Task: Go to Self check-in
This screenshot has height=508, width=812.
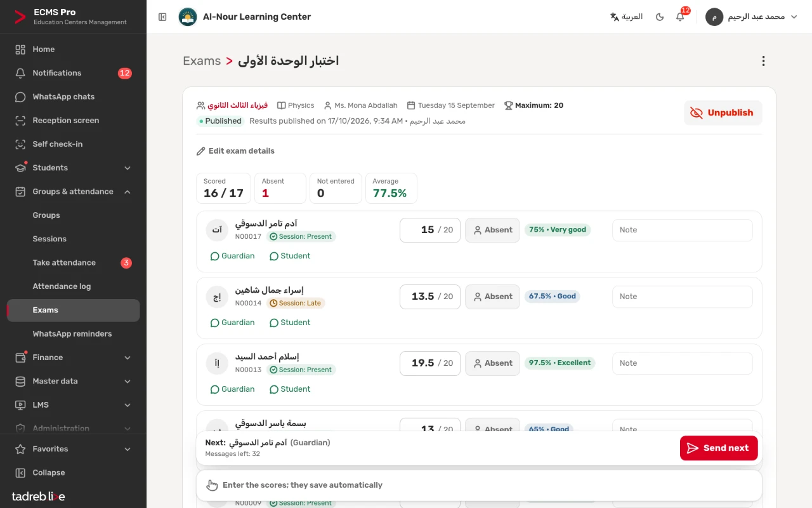Action: tap(73, 144)
